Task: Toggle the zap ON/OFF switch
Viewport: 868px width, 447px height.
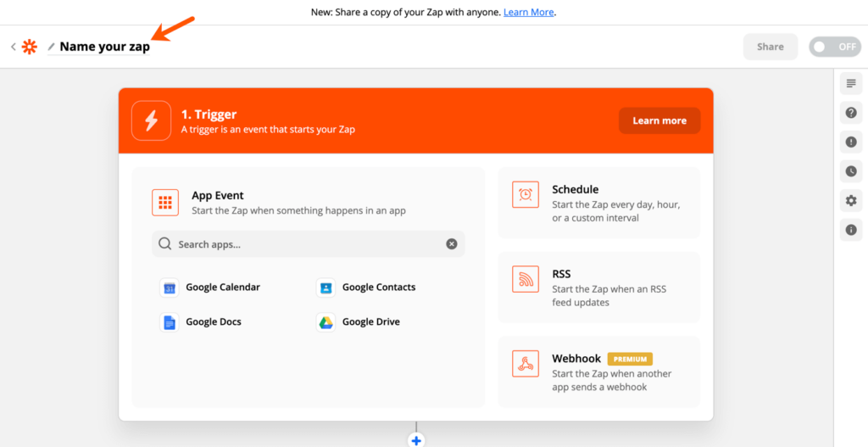Action: 835,47
